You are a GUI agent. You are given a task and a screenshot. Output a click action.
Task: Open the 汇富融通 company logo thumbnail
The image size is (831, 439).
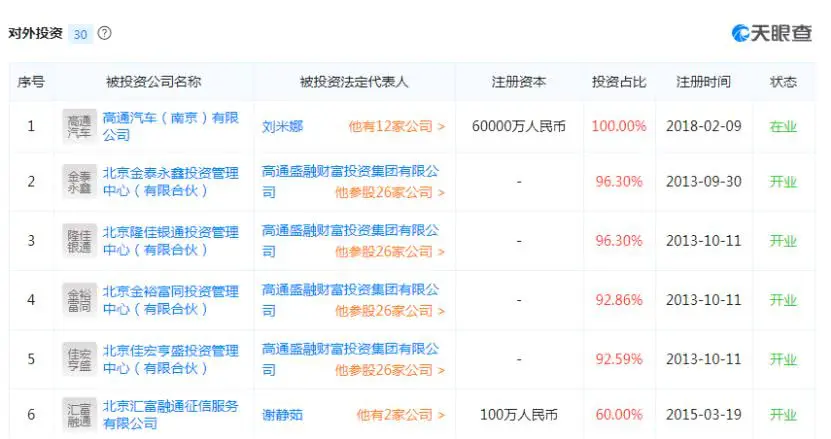coord(79,415)
